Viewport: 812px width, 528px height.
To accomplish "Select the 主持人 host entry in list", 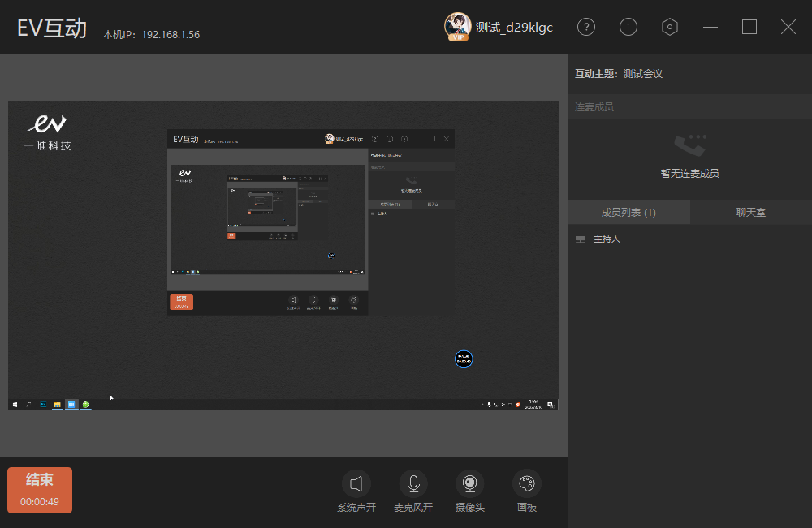I will [x=607, y=240].
